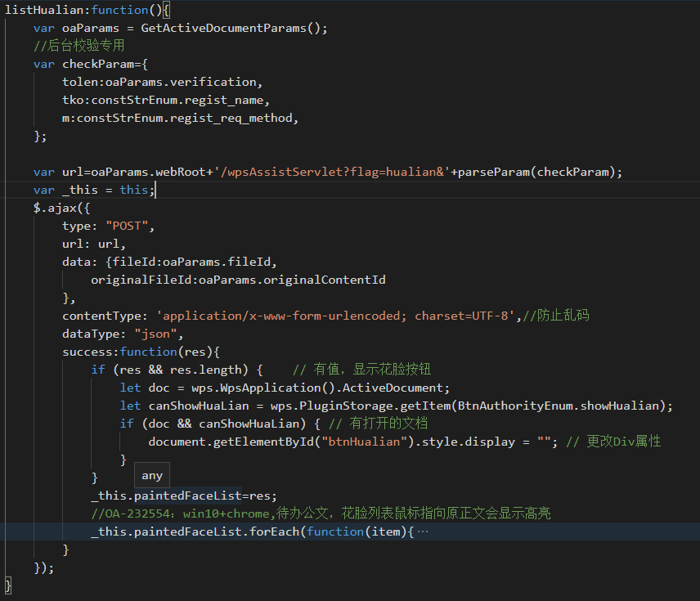Click the '//防止乱码' comment
This screenshot has height=601, width=700.
point(556,316)
